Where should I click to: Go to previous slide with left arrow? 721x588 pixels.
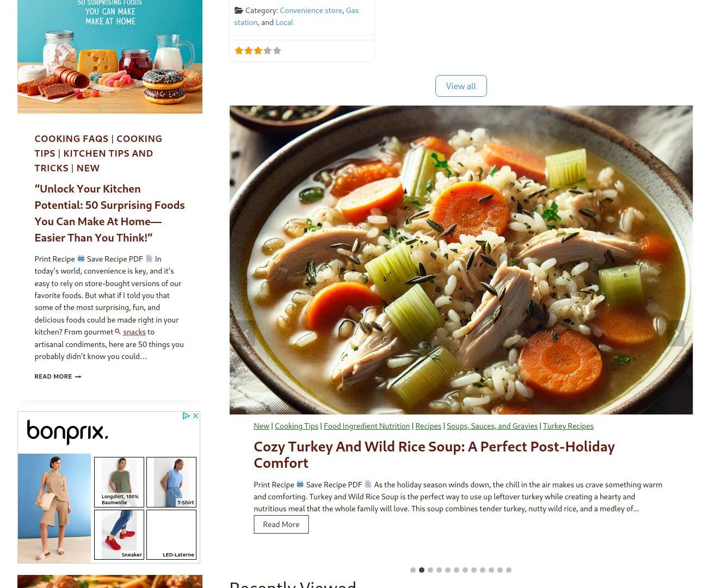click(247, 333)
